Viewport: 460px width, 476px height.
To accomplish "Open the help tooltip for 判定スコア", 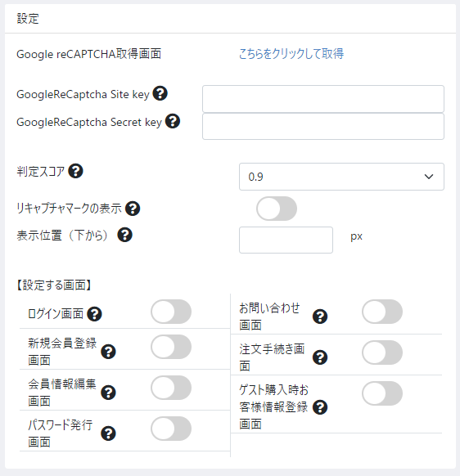I will [x=75, y=171].
